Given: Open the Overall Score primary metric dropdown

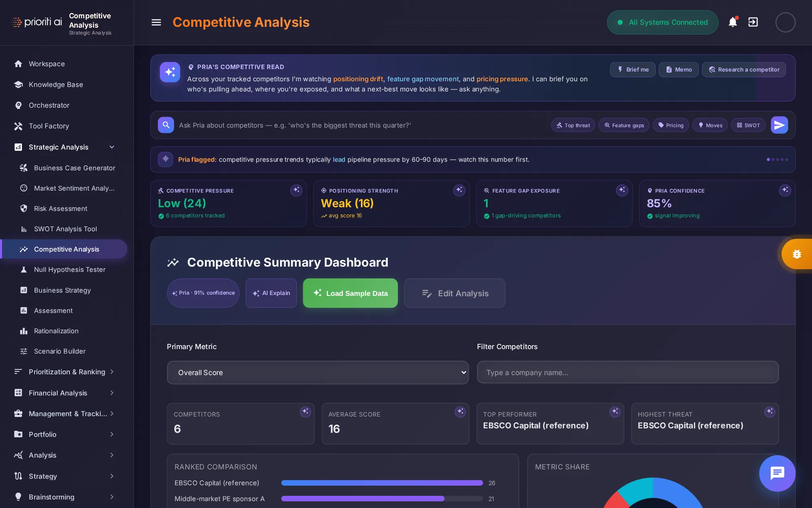Looking at the screenshot, I should pos(317,373).
